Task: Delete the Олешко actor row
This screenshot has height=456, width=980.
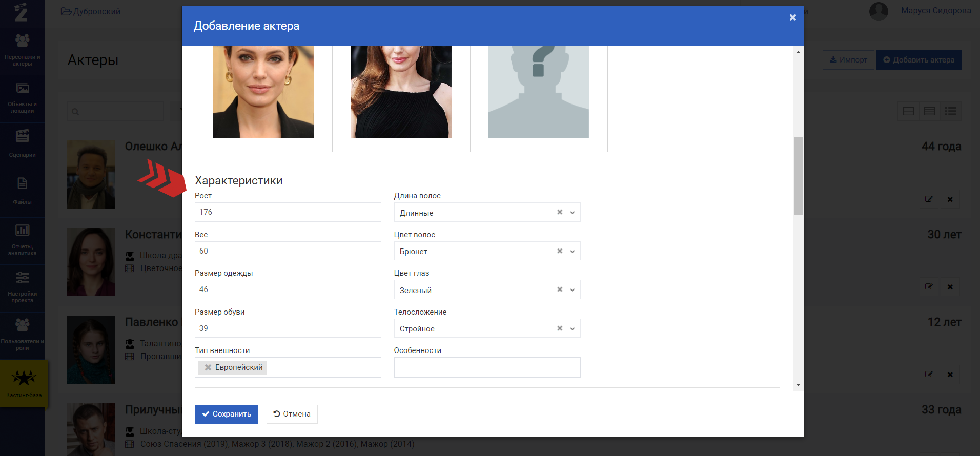Action: [950, 199]
